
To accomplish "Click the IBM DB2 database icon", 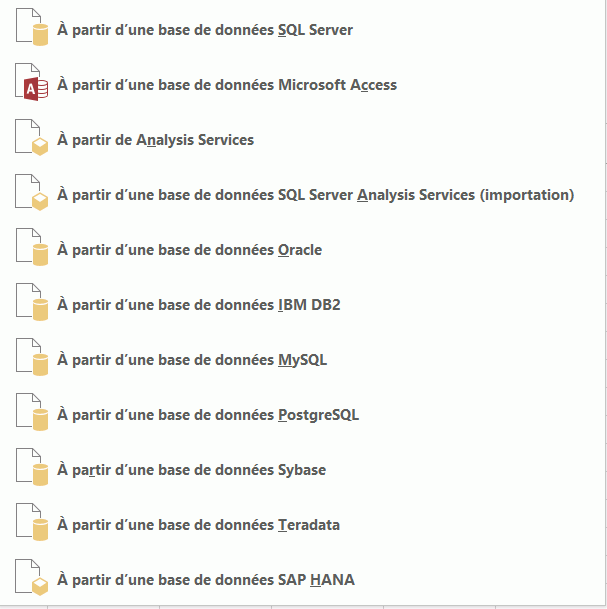I will pyautogui.click(x=32, y=304).
